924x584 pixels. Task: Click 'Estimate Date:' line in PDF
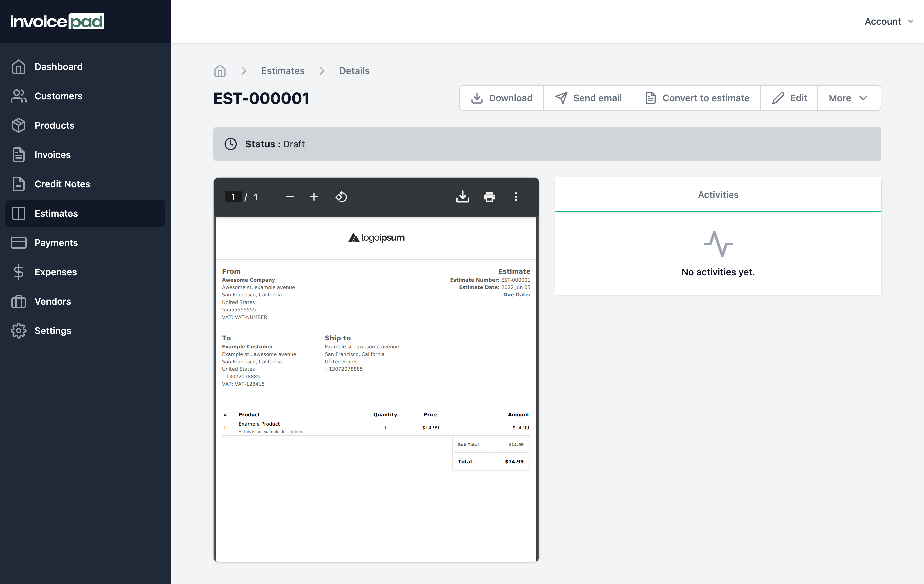tap(495, 287)
